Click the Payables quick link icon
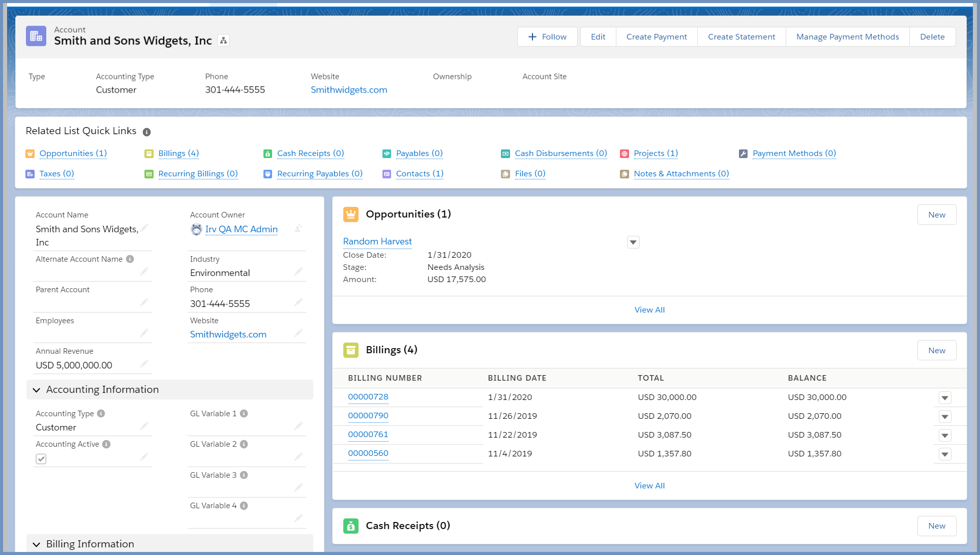The height and width of the screenshot is (555, 980). coord(387,153)
